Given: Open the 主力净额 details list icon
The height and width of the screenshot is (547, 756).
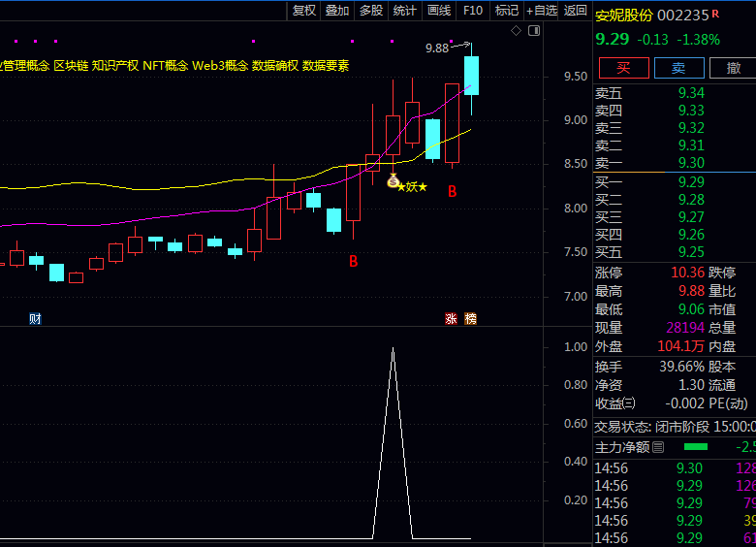Looking at the screenshot, I should click(x=658, y=447).
